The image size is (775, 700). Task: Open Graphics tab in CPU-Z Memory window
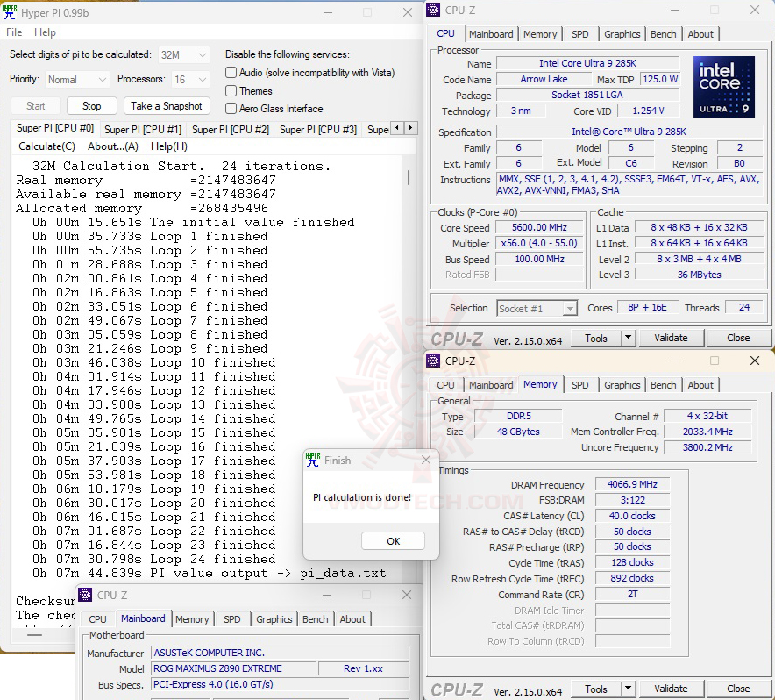(x=622, y=385)
